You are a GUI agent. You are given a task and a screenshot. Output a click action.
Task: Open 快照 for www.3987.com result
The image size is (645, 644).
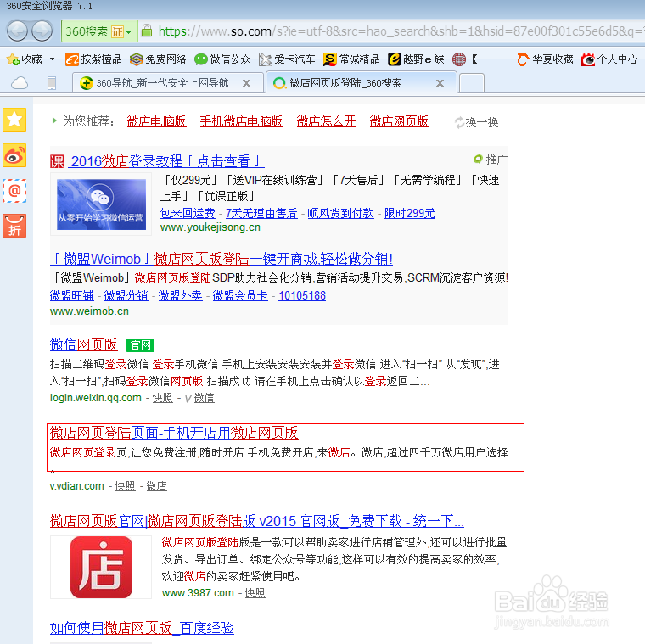coord(255,593)
